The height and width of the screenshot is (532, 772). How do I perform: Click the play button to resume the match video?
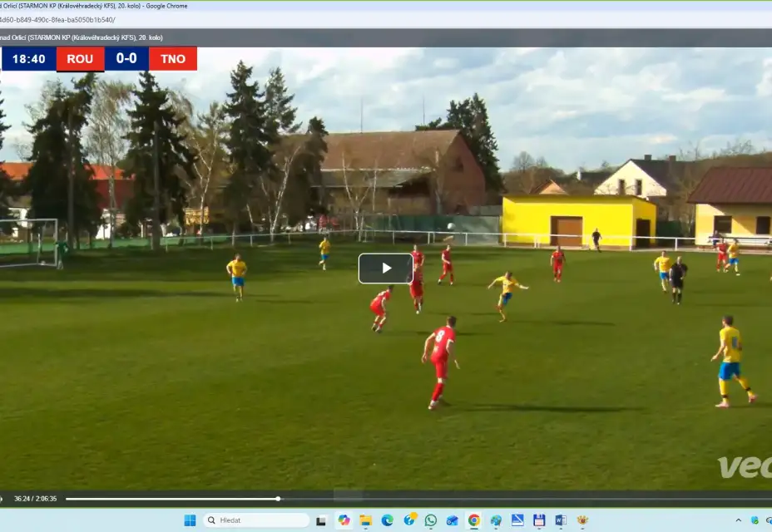(385, 268)
